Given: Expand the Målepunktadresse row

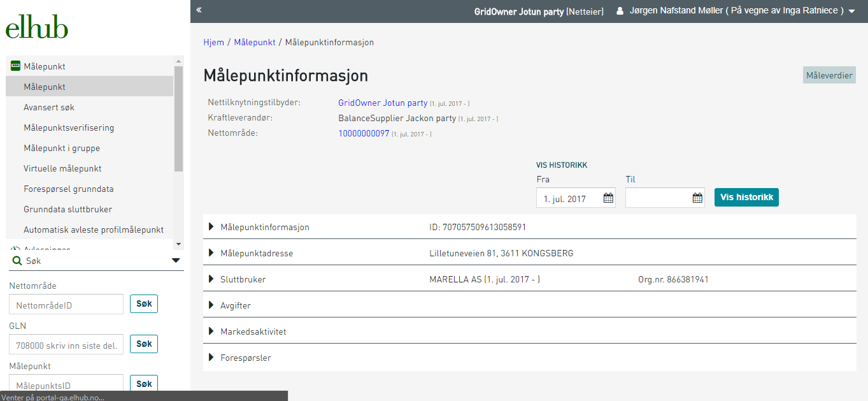Looking at the screenshot, I should pyautogui.click(x=530, y=253).
